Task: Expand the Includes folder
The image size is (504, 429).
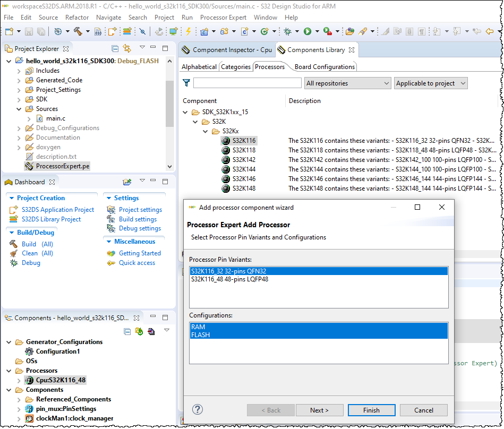Action: coord(19,71)
